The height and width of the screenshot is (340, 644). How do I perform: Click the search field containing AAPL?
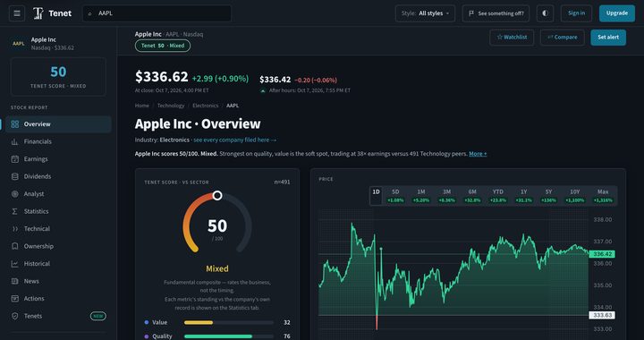tap(157, 13)
